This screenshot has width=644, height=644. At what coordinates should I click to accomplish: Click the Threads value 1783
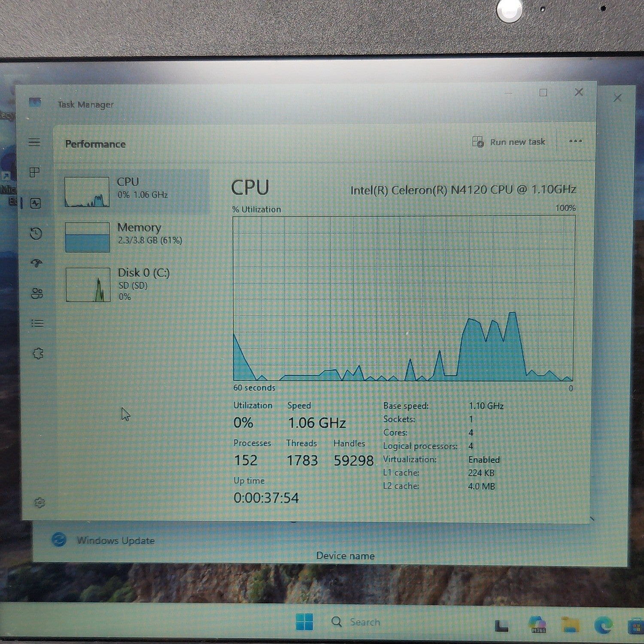[x=302, y=461]
